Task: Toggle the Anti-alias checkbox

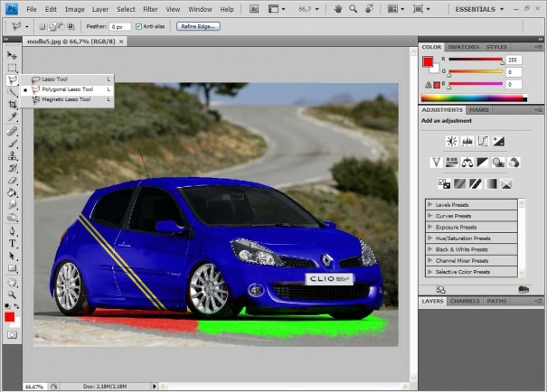Action: [138, 26]
